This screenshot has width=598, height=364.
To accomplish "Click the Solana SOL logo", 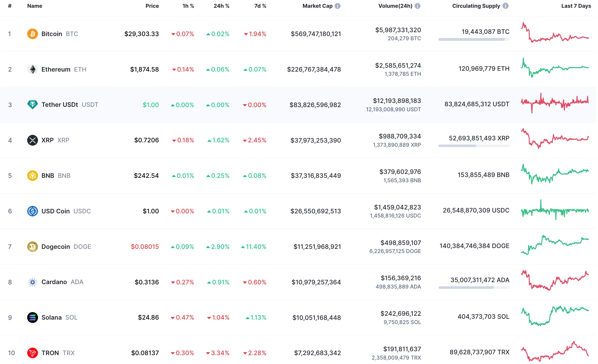I will (x=32, y=317).
